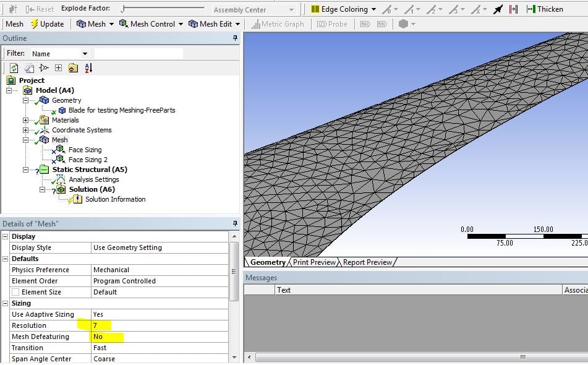
Task: Switch to the Print Preview tab
Action: pos(314,262)
